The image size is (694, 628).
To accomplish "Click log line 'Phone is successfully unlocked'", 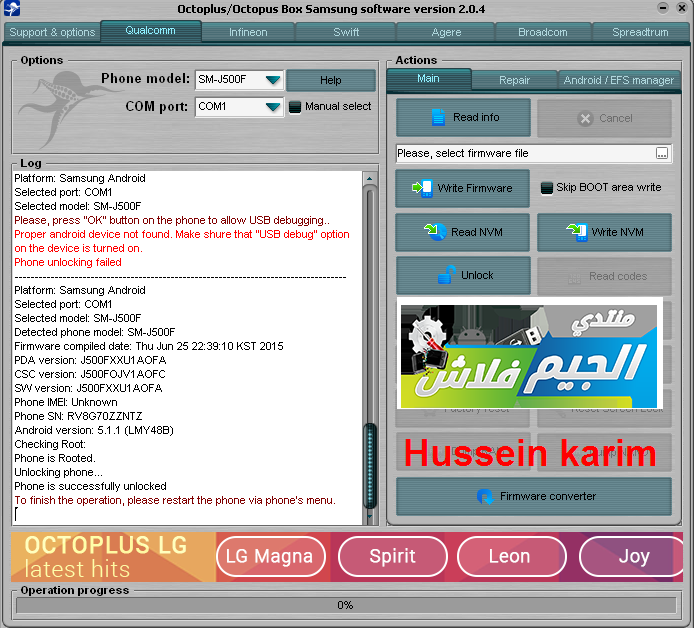I will (x=90, y=486).
